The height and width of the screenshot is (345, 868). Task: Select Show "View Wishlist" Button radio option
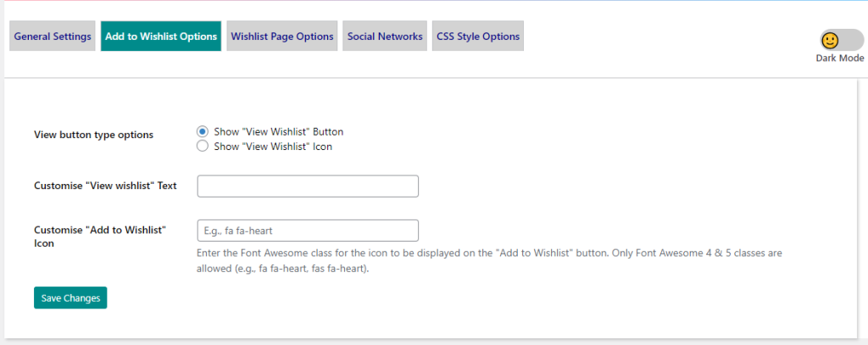point(203,131)
